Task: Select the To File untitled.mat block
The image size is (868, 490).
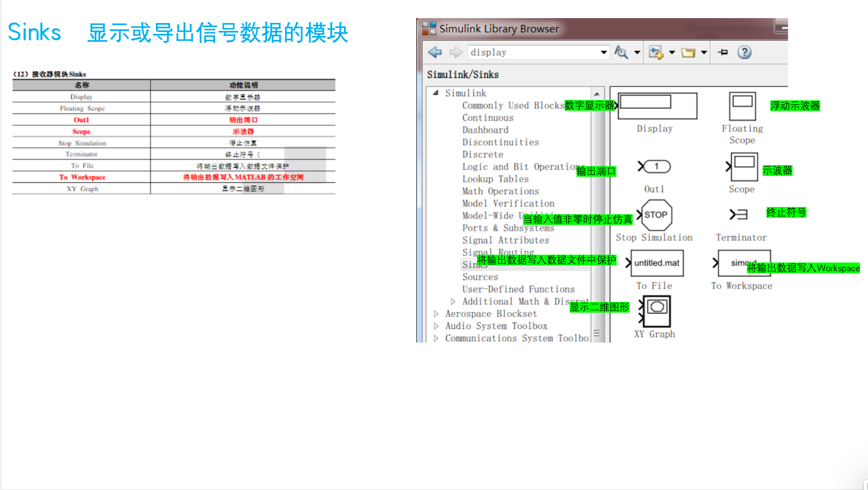Action: [x=656, y=263]
